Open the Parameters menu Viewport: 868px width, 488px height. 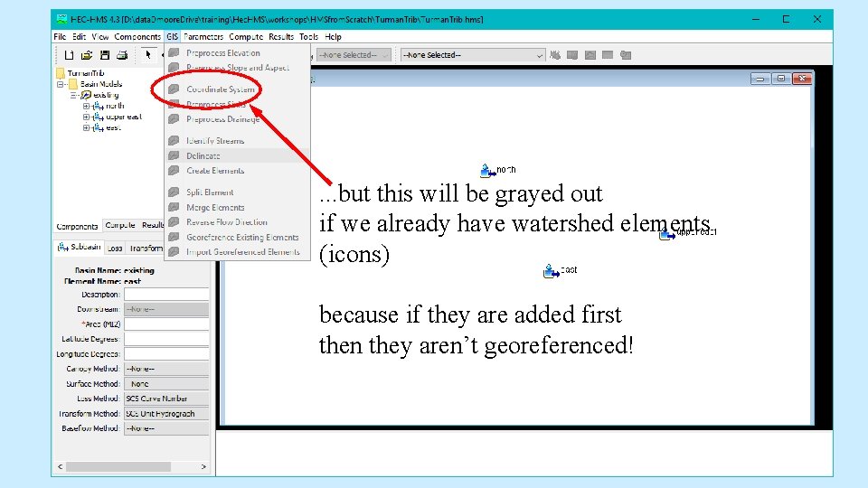[203, 36]
